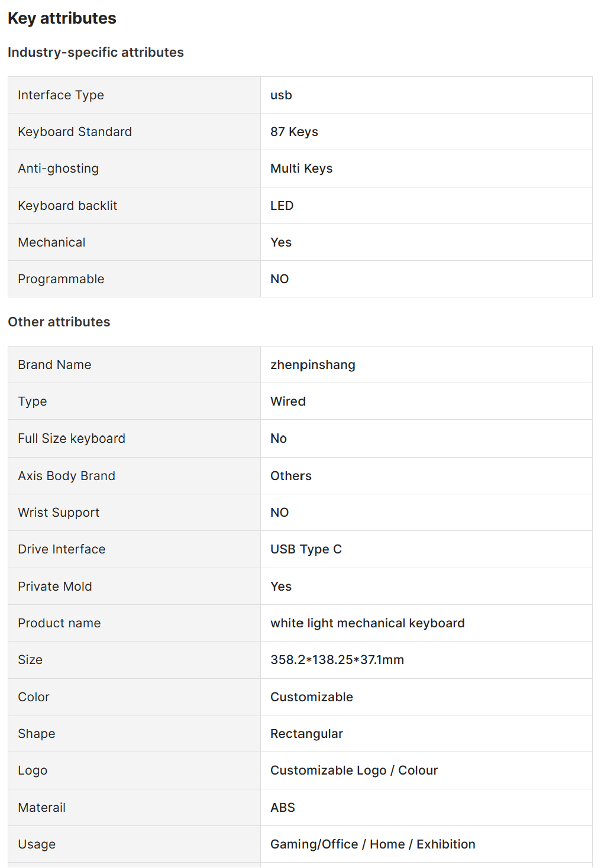
Task: Click the '87 Keys' value
Action: coord(294,132)
